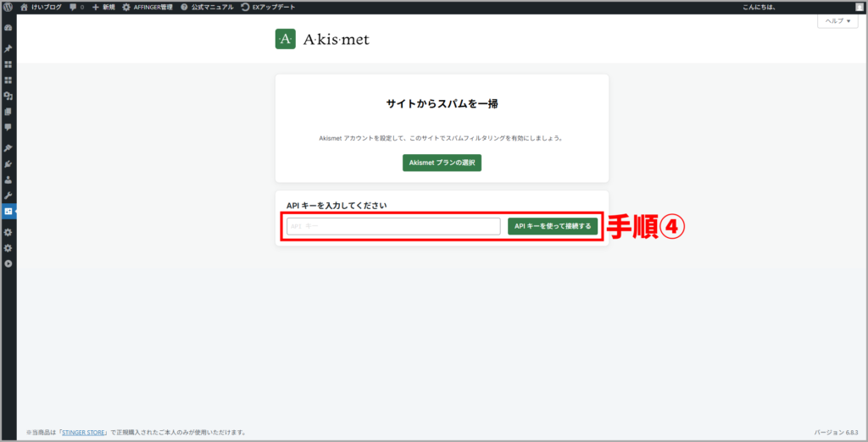The height and width of the screenshot is (442, 868).
Task: Open the 新規 menu in admin bar
Action: tap(103, 7)
